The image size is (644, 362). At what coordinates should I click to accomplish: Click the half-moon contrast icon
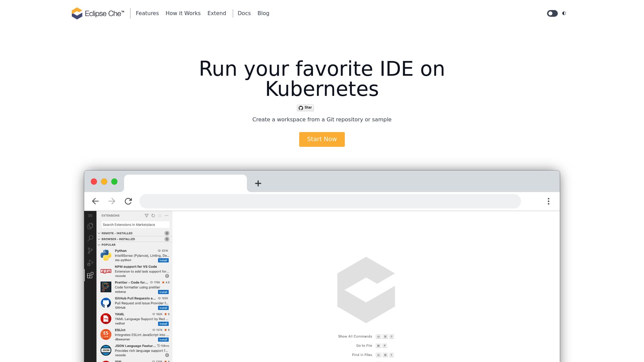(564, 13)
